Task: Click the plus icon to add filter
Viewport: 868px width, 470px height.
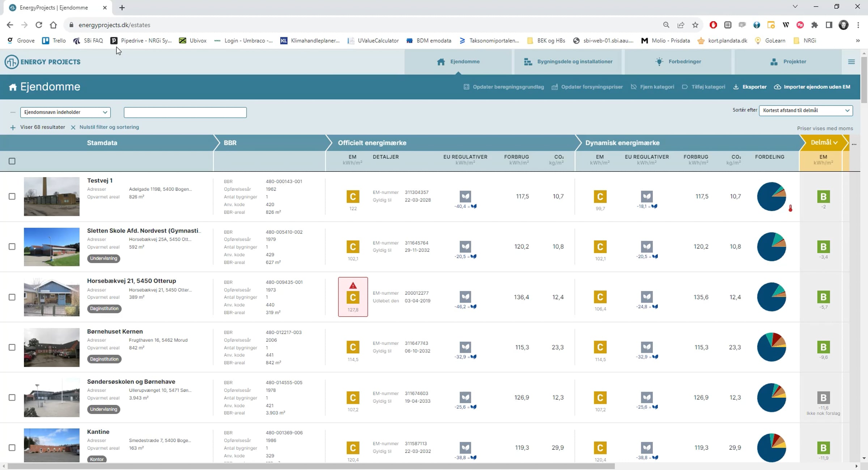Action: [13, 128]
